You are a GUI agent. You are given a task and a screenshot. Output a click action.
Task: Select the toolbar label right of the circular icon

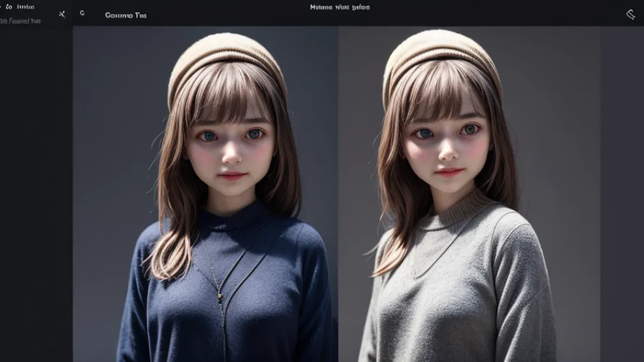pyautogui.click(x=125, y=15)
